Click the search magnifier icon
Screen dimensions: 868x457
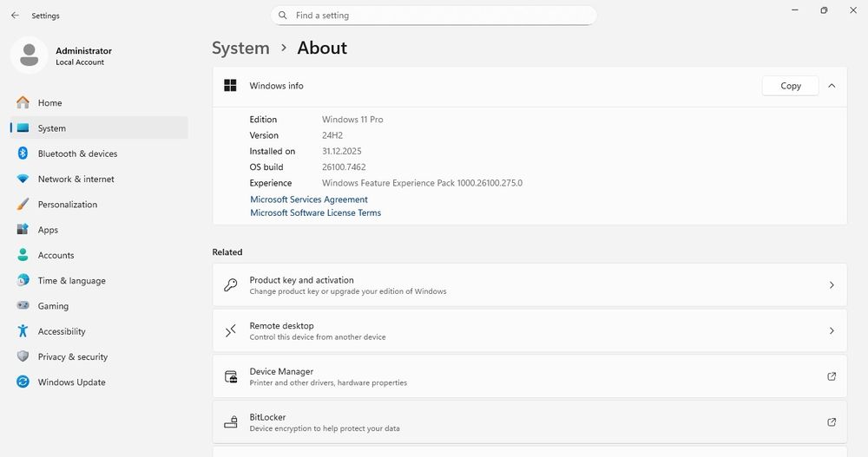282,16
